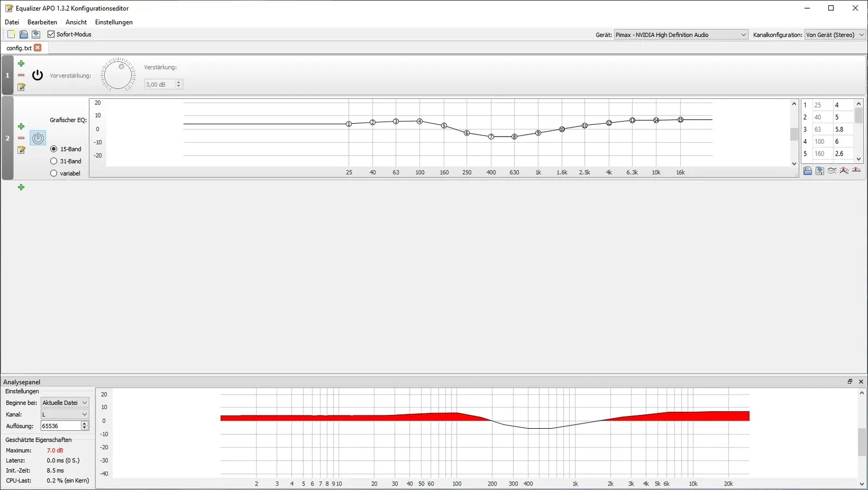Add a filter above the graphic EQ row 2
Viewport: 868px width, 490px height.
(21, 126)
